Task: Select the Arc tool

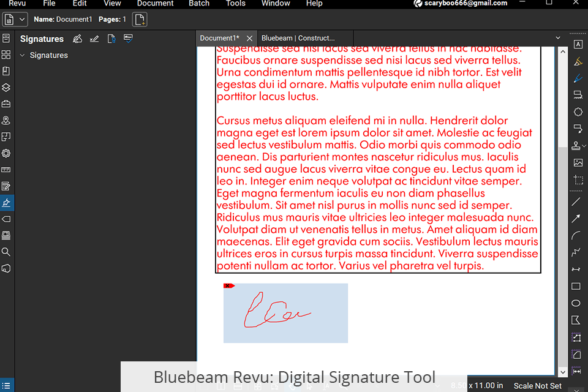Action: 576,236
